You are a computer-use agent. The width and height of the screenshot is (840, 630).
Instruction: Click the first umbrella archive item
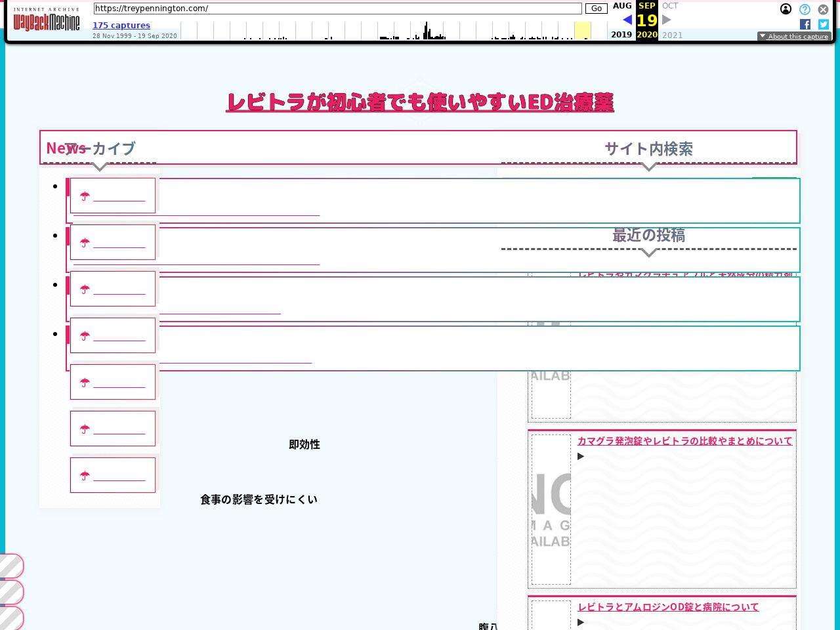click(113, 196)
